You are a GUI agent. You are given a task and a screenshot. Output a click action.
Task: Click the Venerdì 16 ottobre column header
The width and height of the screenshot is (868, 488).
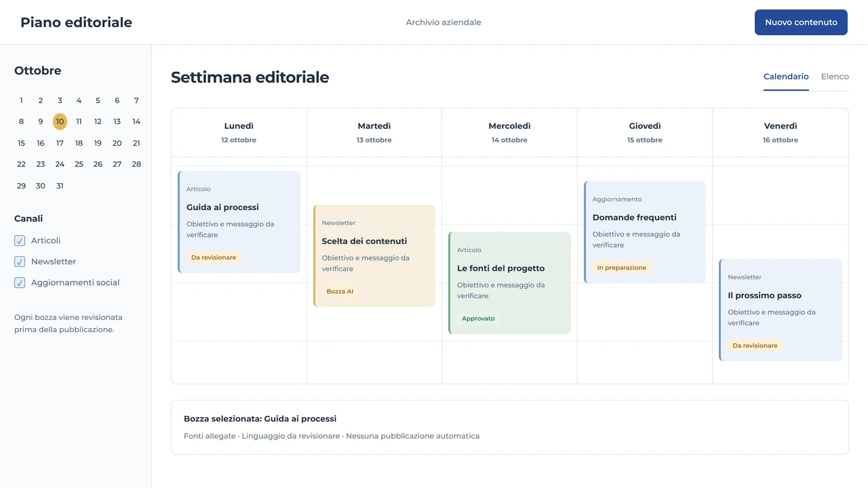(x=781, y=133)
